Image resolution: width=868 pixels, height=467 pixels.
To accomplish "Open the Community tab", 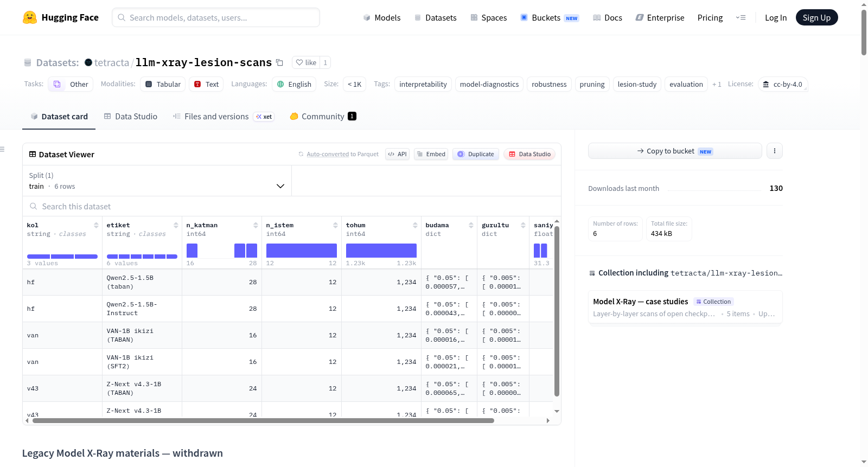I will point(323,117).
